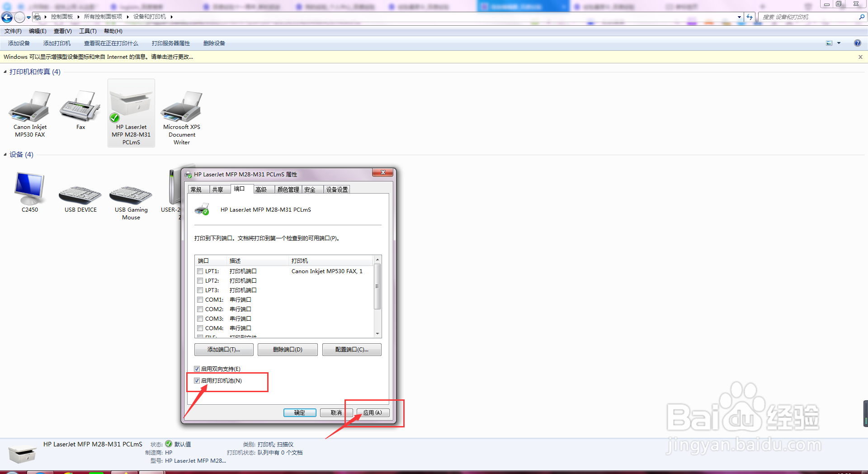Image resolution: width=868 pixels, height=474 pixels.
Task: Select the Canon Inkjet MP530 FAX printer icon
Action: (x=30, y=108)
